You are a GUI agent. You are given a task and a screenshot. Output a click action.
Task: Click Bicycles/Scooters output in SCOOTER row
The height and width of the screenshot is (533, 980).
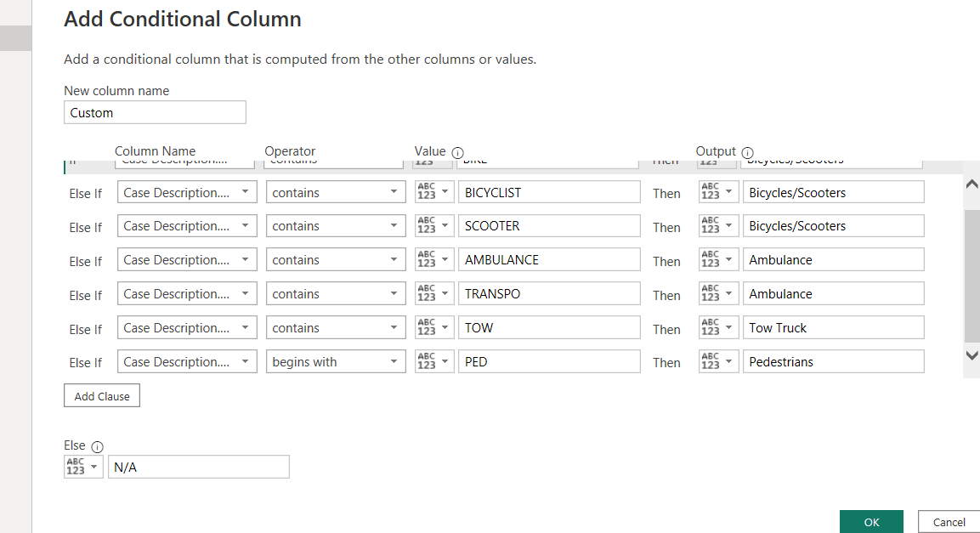point(834,225)
